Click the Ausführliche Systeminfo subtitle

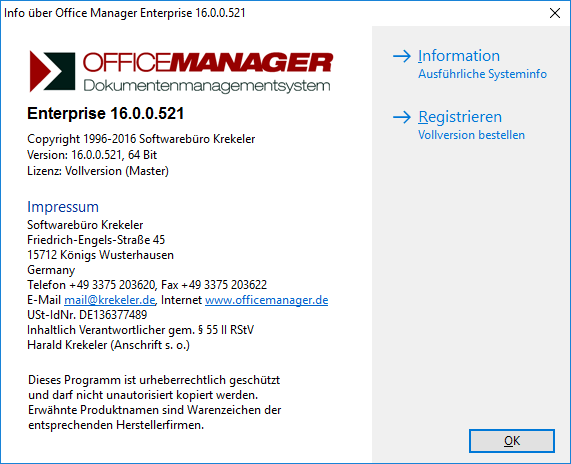point(482,74)
